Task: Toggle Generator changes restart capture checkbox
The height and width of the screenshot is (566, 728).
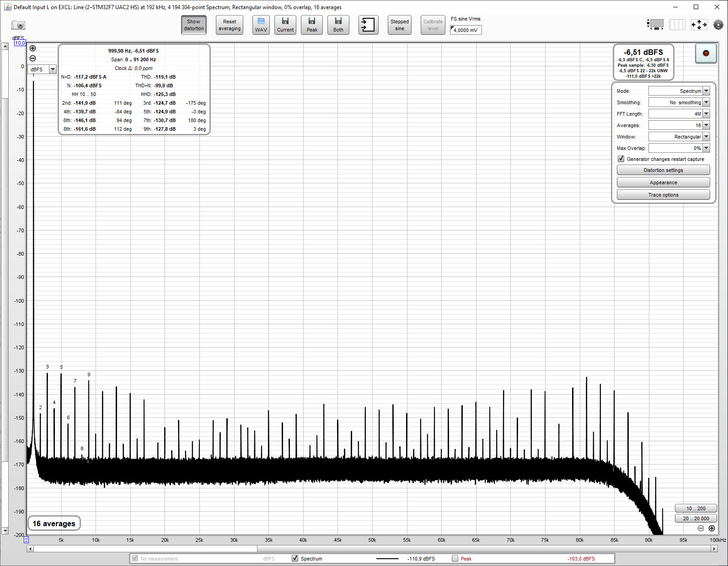Action: tap(621, 159)
